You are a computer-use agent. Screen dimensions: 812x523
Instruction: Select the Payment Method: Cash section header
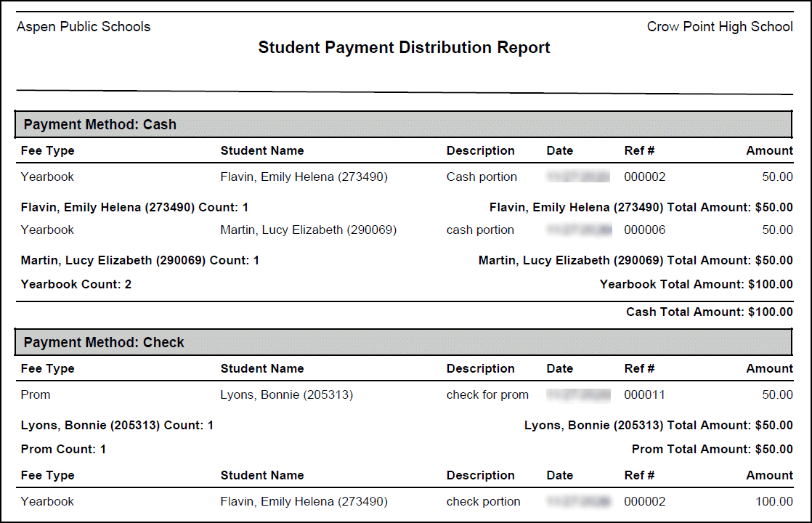coord(100,124)
